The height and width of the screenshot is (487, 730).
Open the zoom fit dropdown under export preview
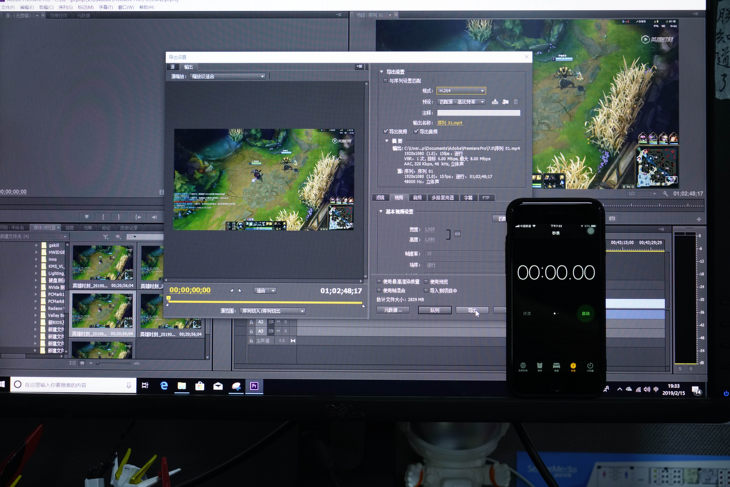pyautogui.click(x=265, y=291)
